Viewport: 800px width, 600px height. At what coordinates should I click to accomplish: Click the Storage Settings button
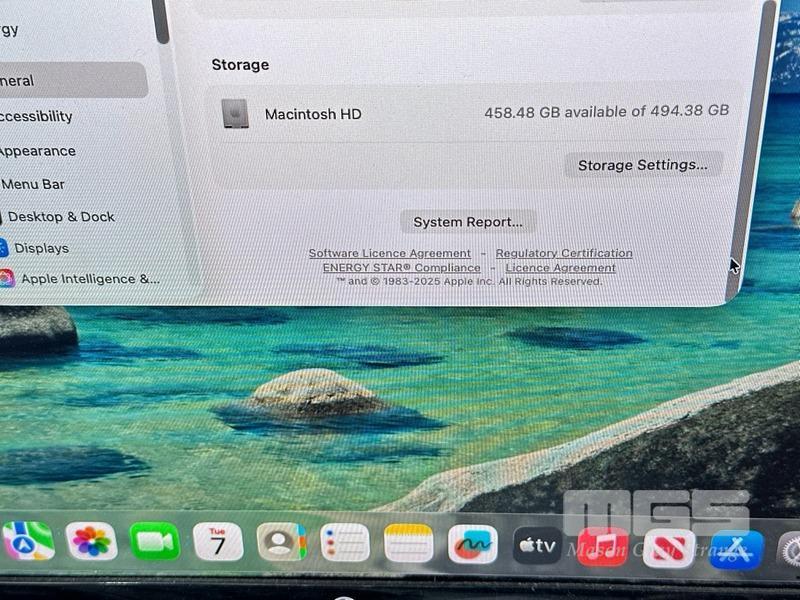(642, 165)
